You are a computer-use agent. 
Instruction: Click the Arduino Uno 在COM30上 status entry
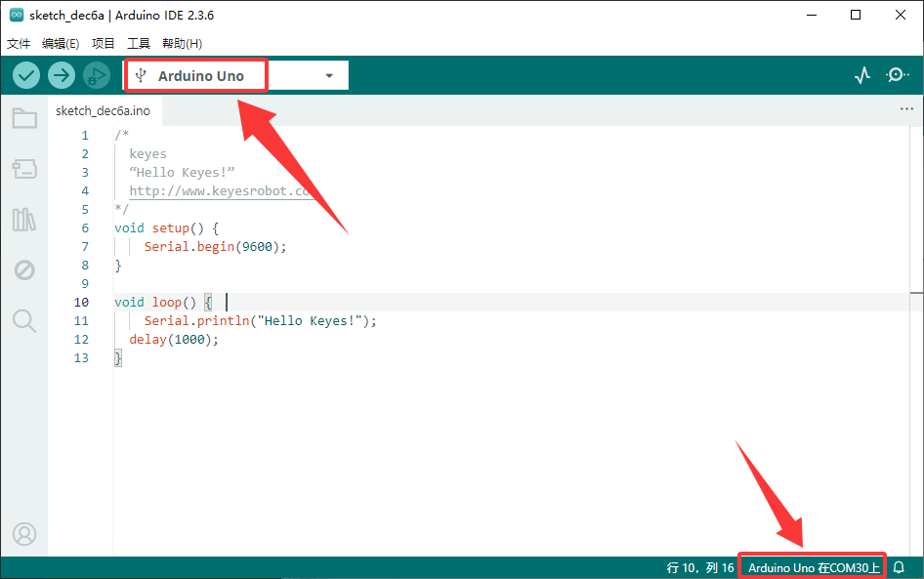pos(814,568)
